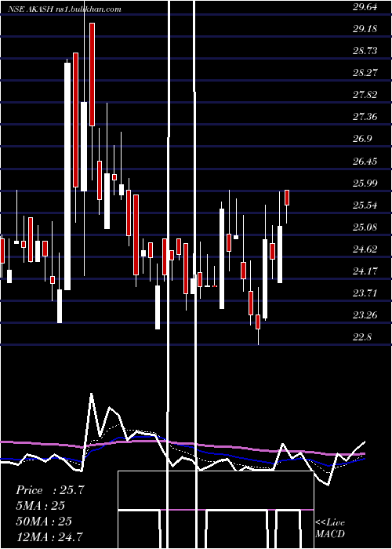Viewport: 392px width, 549px height.
Task: Select the tallest white candlestick body
Action: (67, 176)
